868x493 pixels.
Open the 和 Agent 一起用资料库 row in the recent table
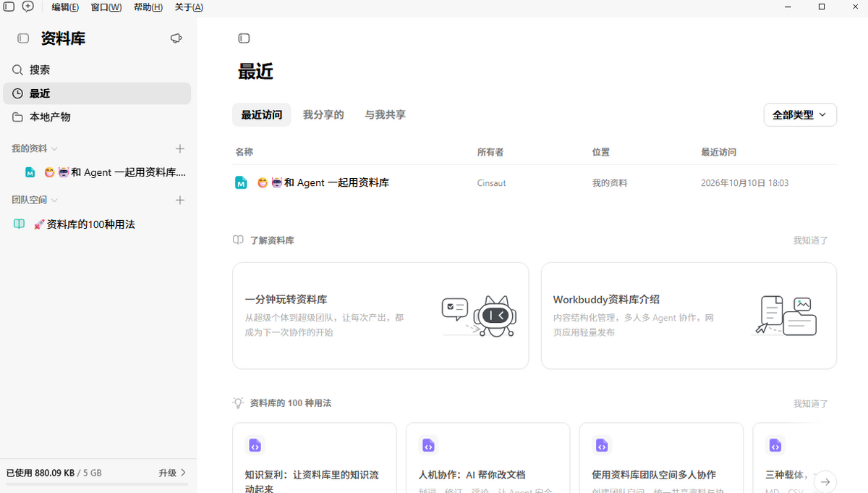535,183
